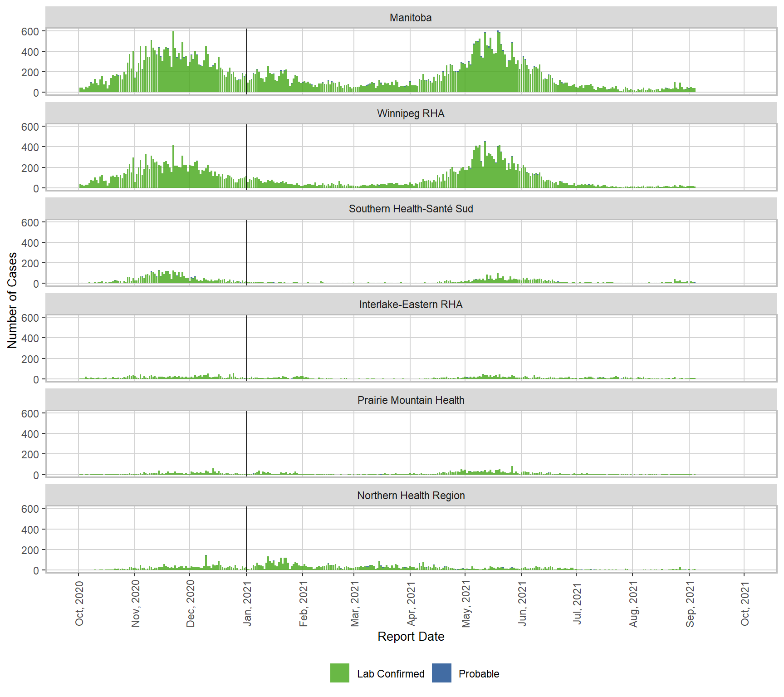Select the Northern Health Region panel title
784x697 pixels.
click(411, 496)
